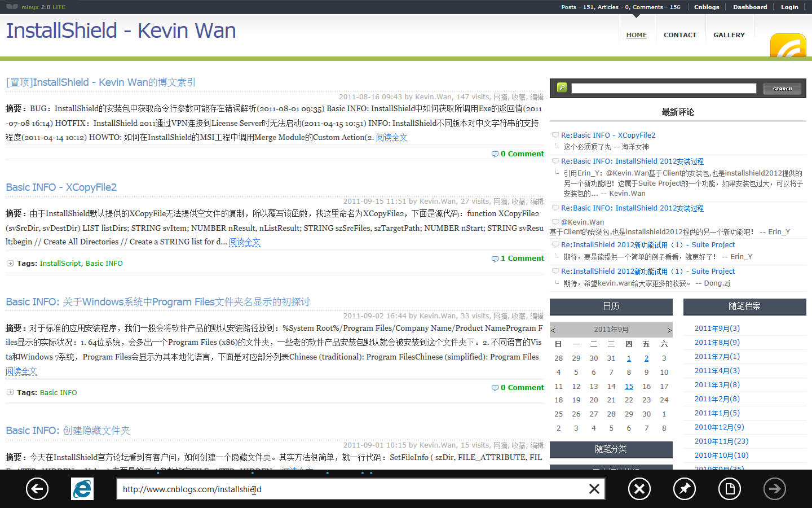Click the 2011年9月 calendar month title
The image size is (812, 508).
click(x=611, y=330)
